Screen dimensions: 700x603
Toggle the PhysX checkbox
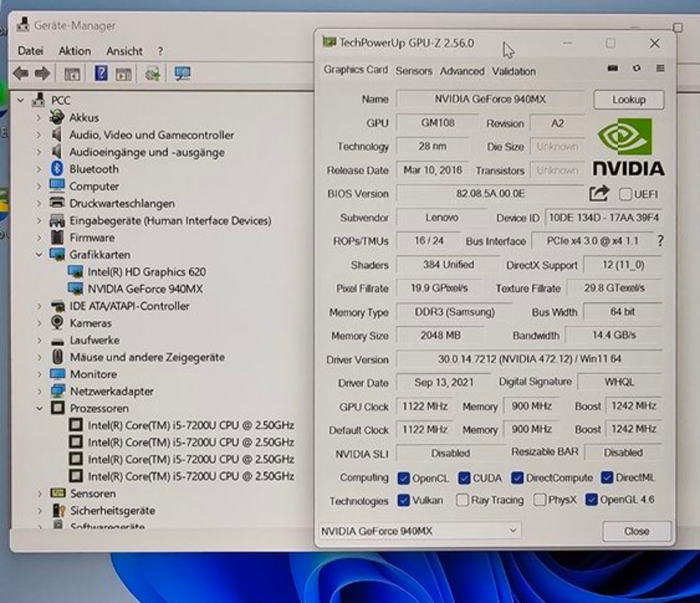(540, 500)
